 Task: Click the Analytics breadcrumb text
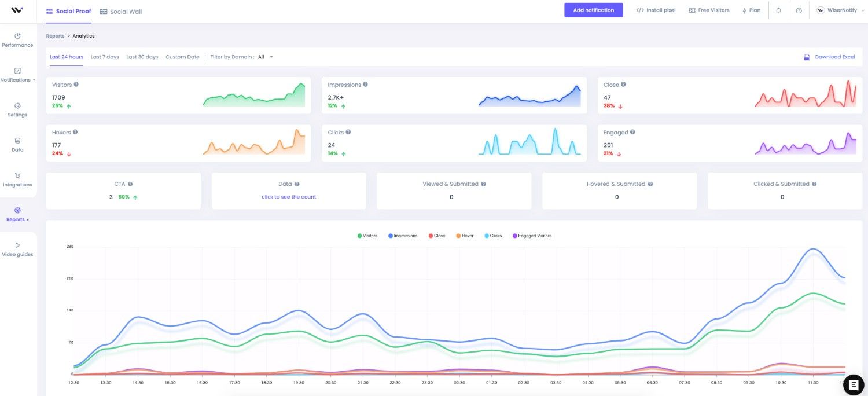coord(83,36)
